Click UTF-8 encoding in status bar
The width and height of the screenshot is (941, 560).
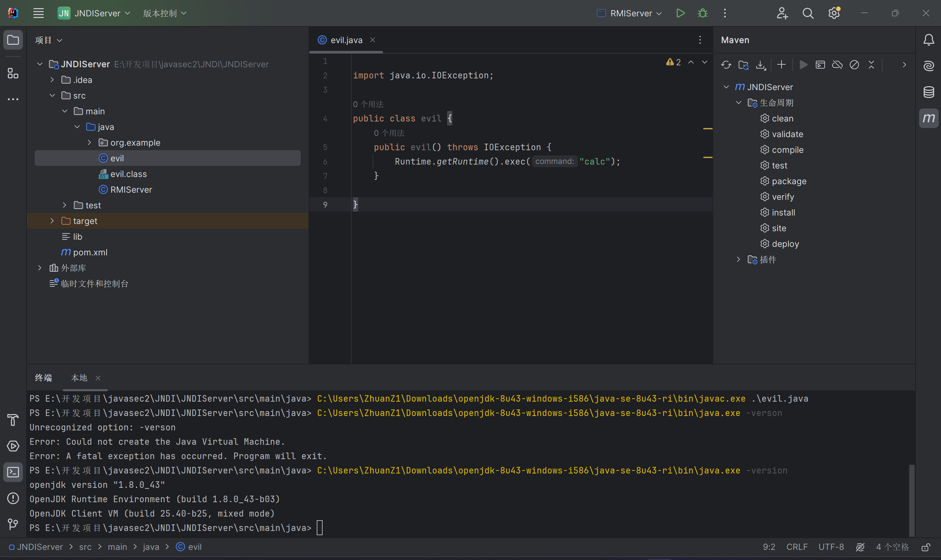click(x=831, y=547)
